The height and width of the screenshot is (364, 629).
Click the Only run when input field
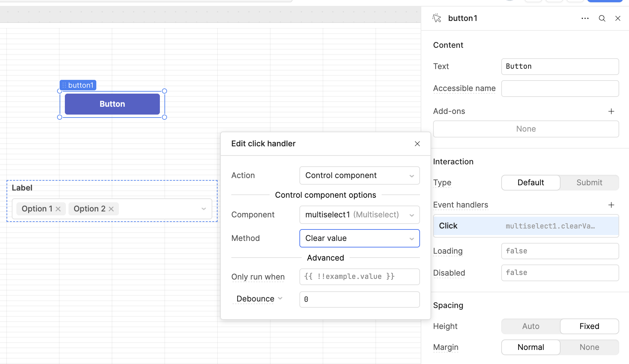[359, 277]
